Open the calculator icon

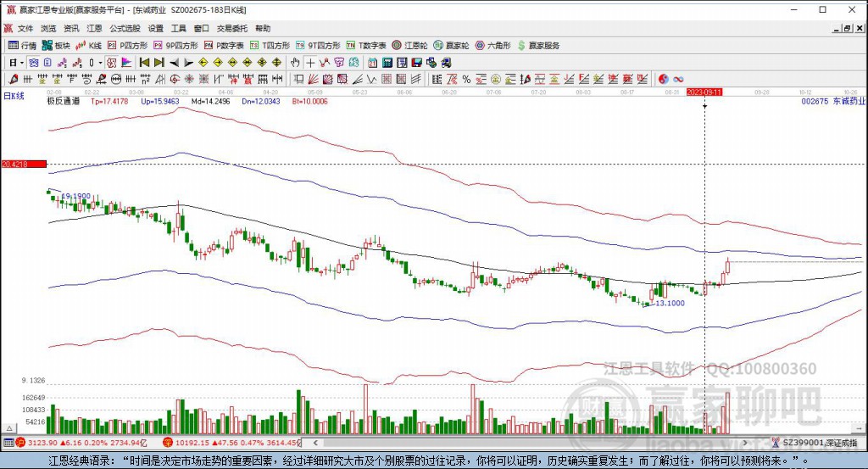coord(387,63)
